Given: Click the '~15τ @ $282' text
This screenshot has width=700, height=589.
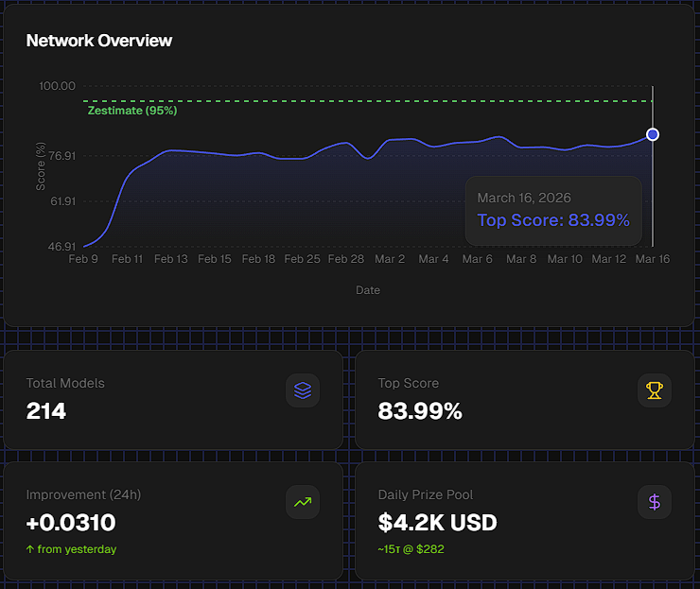Looking at the screenshot, I should [411, 549].
